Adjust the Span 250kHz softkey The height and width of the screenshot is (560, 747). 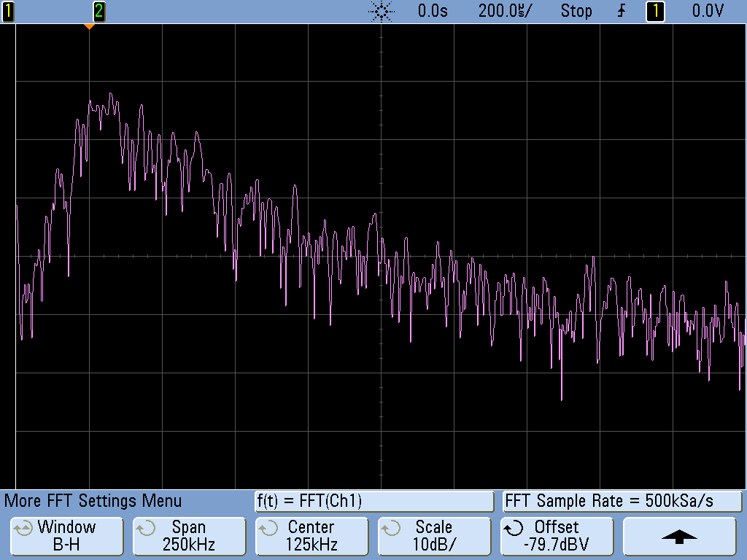pos(189,536)
